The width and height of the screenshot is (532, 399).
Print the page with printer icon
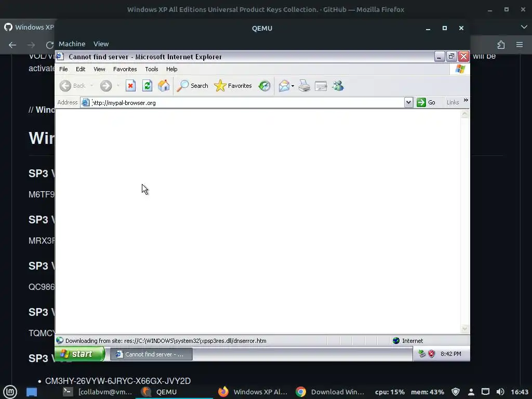point(304,86)
